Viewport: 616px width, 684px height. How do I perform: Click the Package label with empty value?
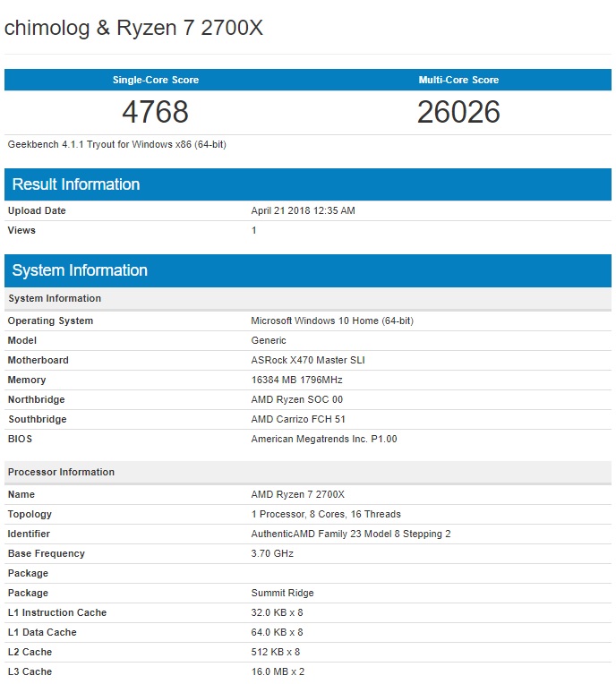(28, 573)
